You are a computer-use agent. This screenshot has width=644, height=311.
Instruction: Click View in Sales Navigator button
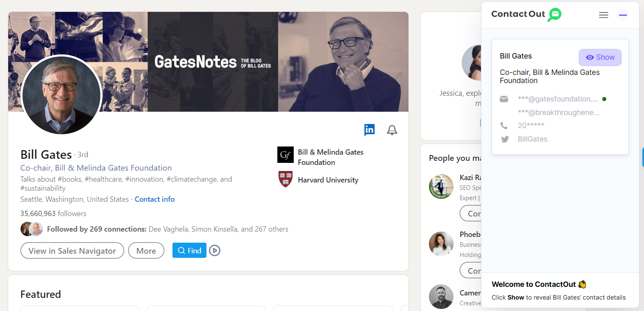pyautogui.click(x=72, y=250)
